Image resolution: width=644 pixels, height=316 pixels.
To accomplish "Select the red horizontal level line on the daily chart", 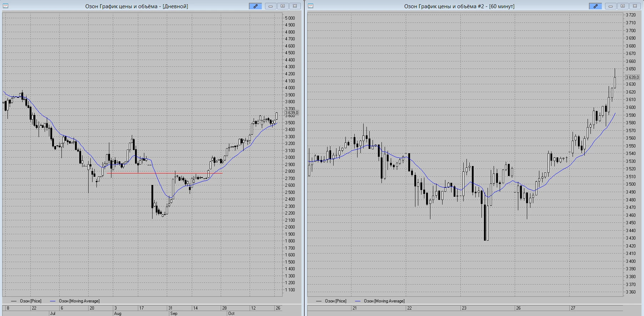I will tap(164, 173).
